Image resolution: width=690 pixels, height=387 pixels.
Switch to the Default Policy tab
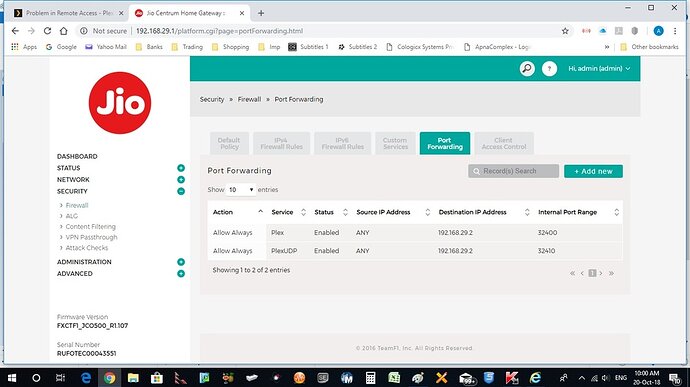tap(229, 144)
